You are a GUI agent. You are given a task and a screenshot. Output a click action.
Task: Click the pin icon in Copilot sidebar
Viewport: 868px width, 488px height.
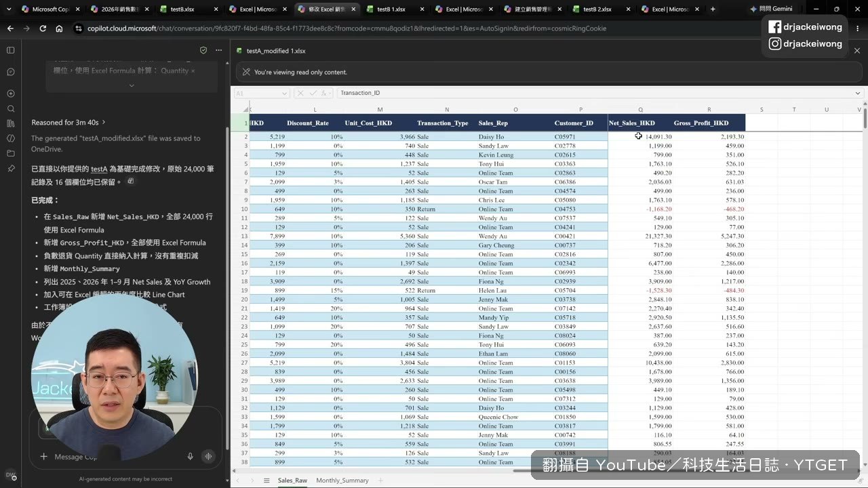[10, 168]
